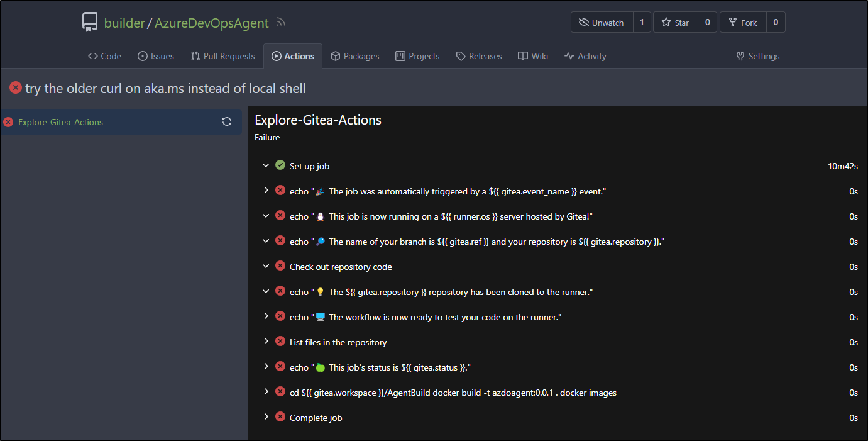This screenshot has width=868, height=441.
Task: Open the Packages tab
Action: (x=355, y=56)
